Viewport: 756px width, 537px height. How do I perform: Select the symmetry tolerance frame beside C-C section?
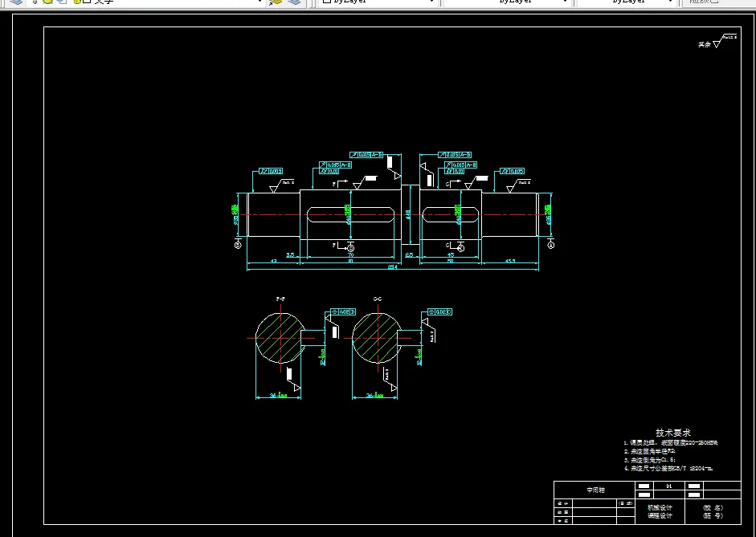pyautogui.click(x=439, y=311)
